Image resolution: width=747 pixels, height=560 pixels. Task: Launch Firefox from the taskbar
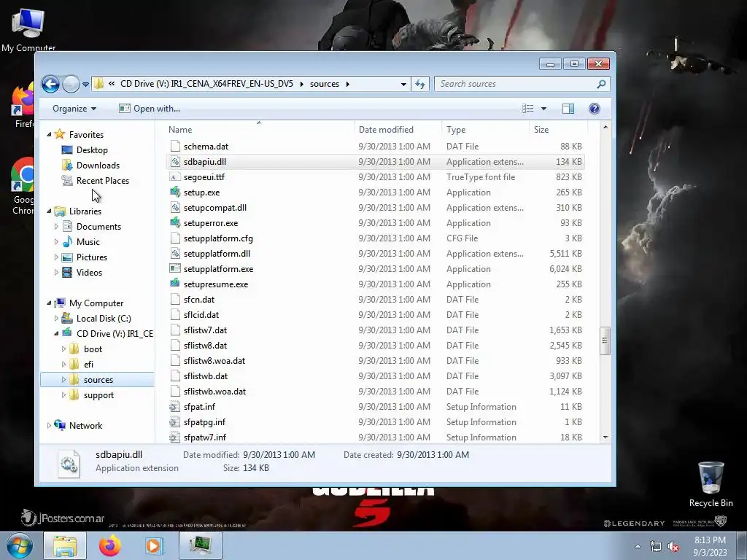(109, 546)
